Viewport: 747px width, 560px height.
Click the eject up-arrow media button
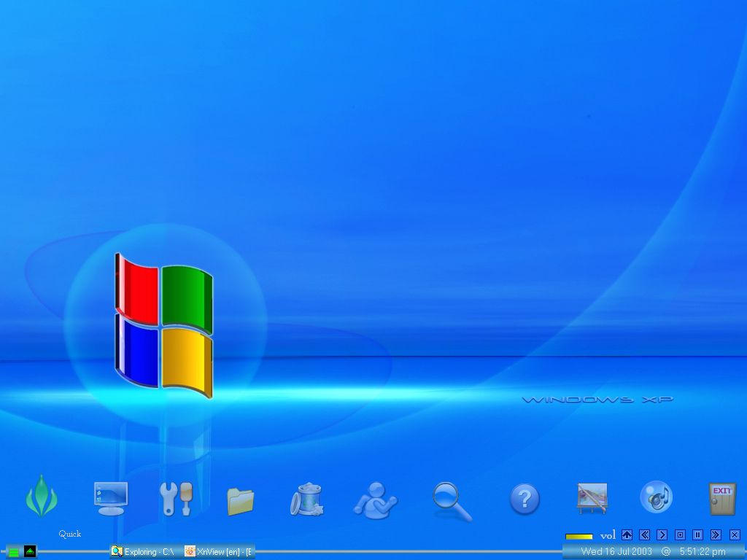coord(627,535)
